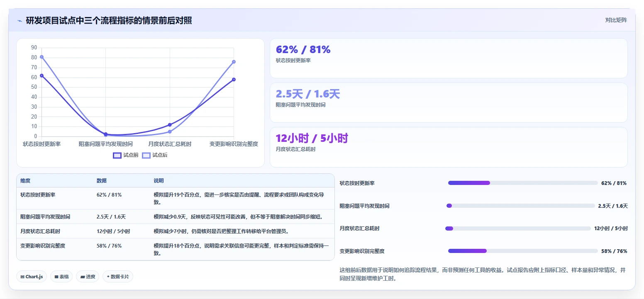
Task: Click y-axis tick value 0
Action: 36,136
